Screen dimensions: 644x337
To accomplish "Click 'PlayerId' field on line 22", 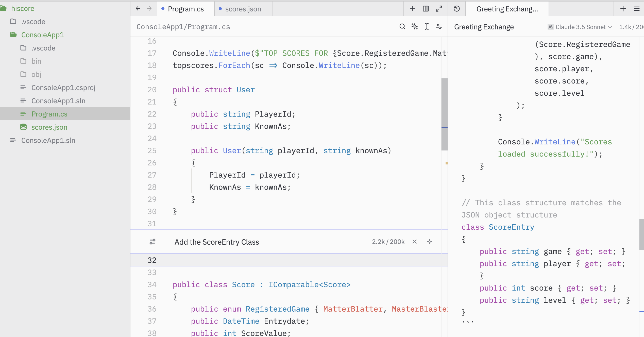I will pyautogui.click(x=273, y=114).
